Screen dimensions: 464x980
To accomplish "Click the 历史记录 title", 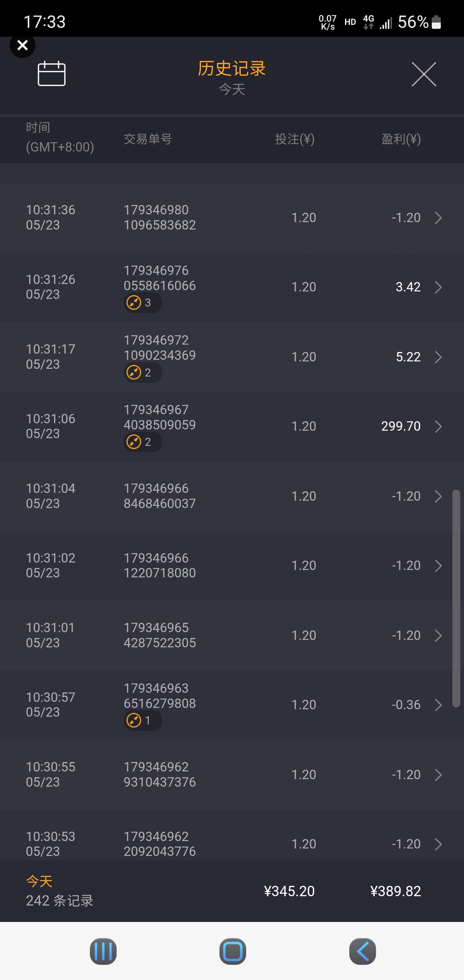I will point(232,68).
